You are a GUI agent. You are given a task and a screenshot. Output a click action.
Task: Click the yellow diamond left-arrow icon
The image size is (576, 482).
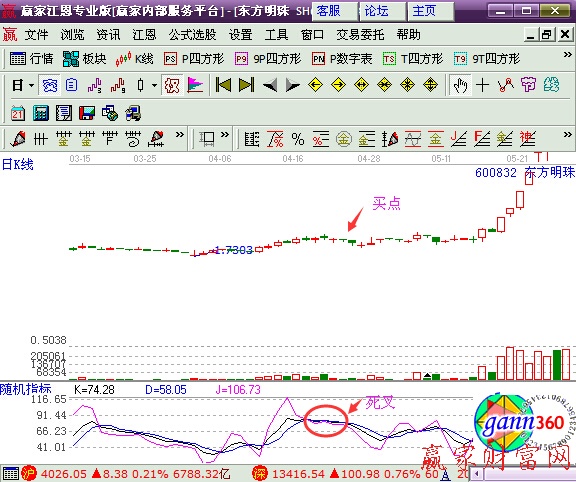(x=315, y=85)
